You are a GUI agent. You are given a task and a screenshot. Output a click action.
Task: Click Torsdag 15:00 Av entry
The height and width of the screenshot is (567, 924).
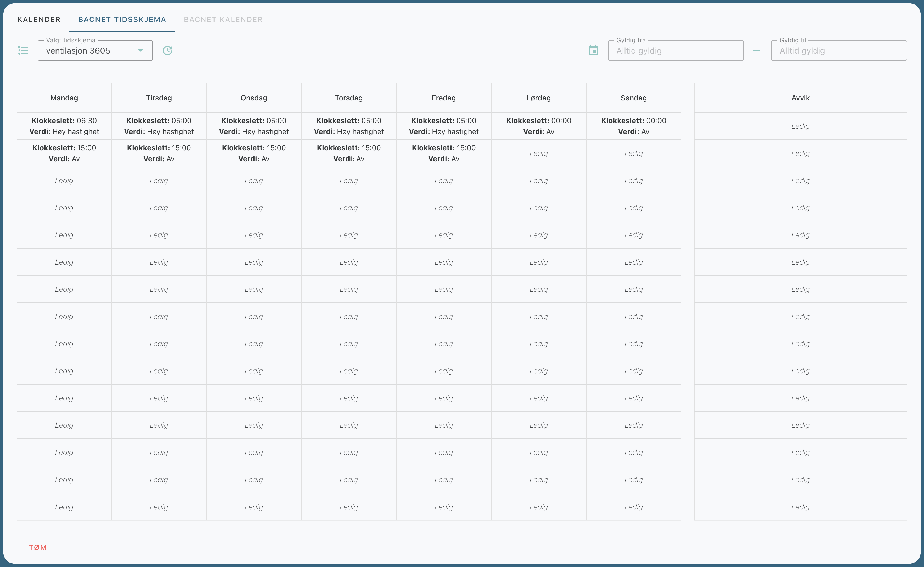point(349,153)
